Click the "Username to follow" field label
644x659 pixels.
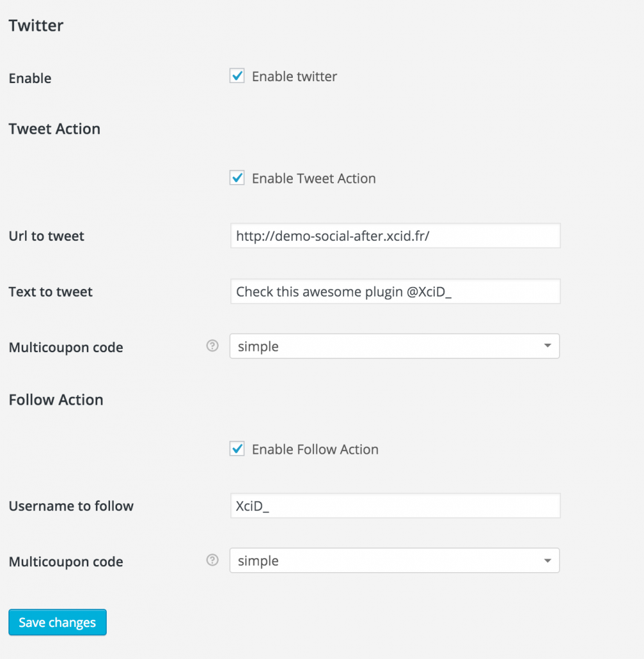coord(71,506)
